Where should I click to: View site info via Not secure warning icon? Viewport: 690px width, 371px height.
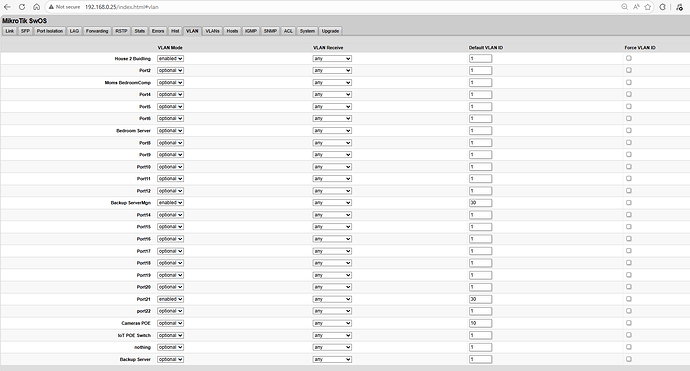(64, 7)
